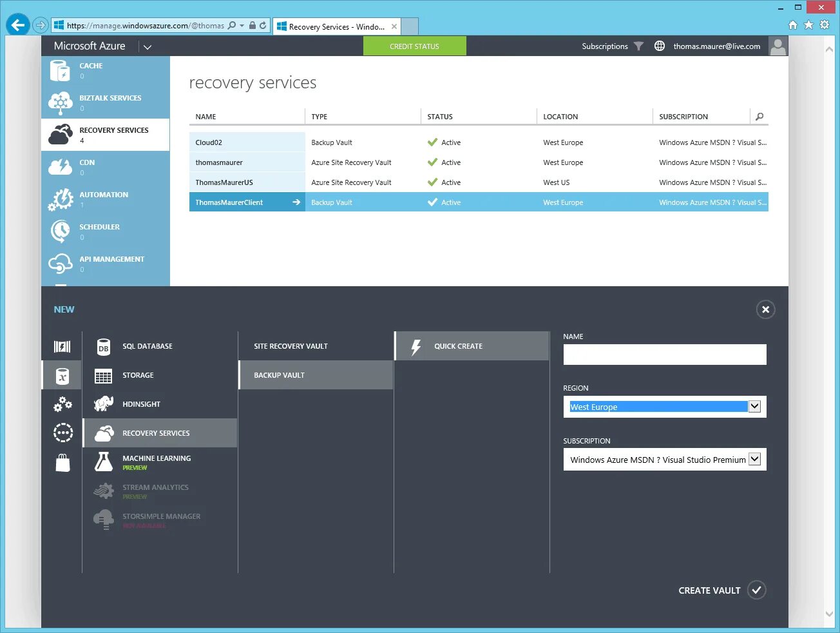This screenshot has width=840, height=633.
Task: Sort by the LOCATION column header
Action: pyautogui.click(x=560, y=117)
